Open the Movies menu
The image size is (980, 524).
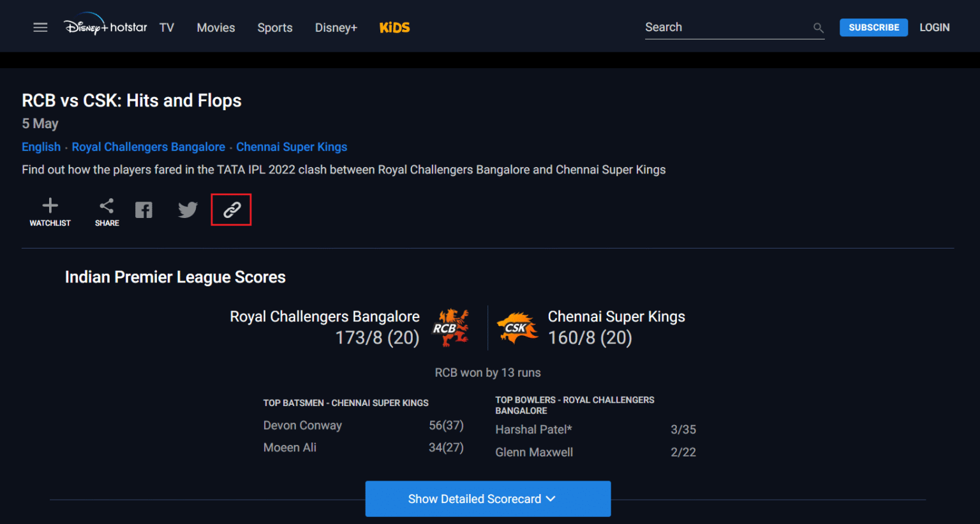tap(216, 27)
